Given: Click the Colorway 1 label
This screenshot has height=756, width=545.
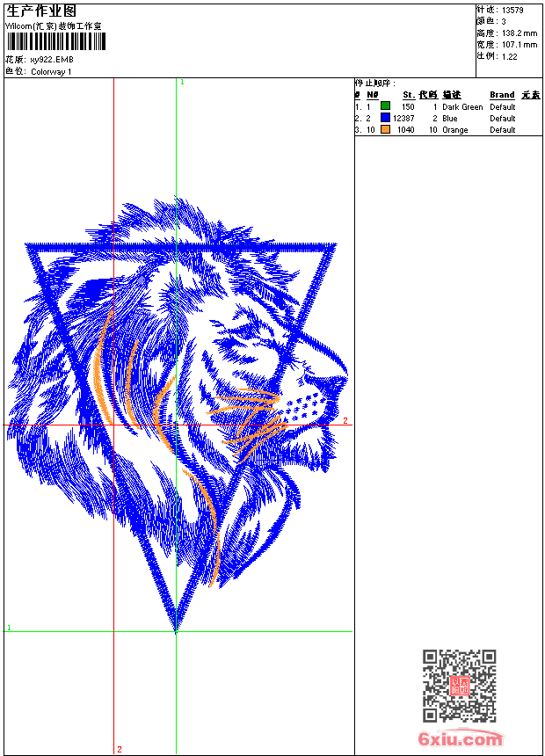Looking at the screenshot, I should [x=51, y=72].
